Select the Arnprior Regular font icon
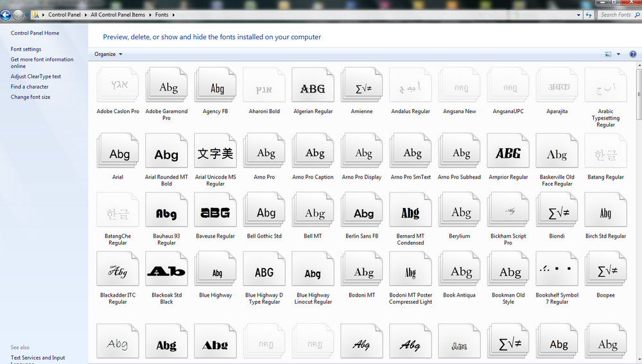Image resolution: width=642 pixels, height=364 pixels. [508, 150]
